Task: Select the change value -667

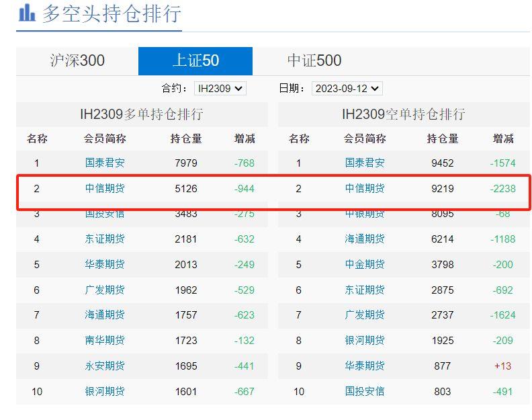Action: click(245, 392)
